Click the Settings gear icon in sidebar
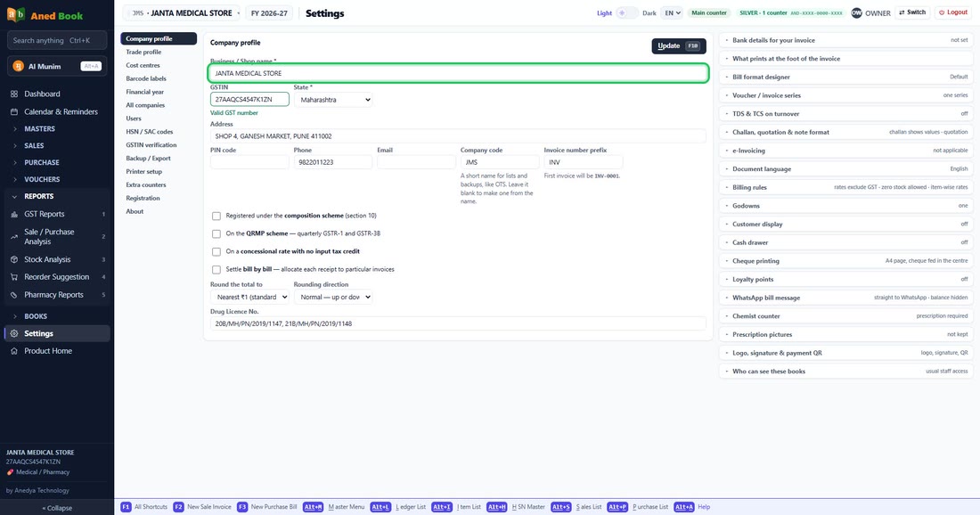The height and width of the screenshot is (515, 980). pyautogui.click(x=14, y=334)
